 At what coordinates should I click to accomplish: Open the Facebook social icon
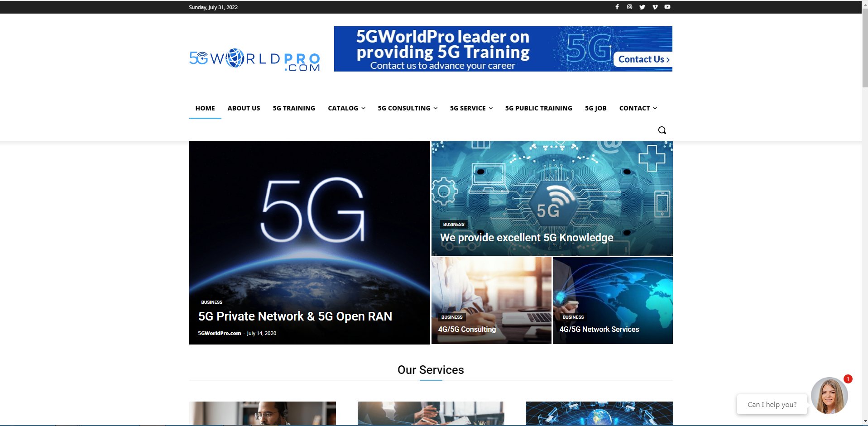[x=617, y=7]
